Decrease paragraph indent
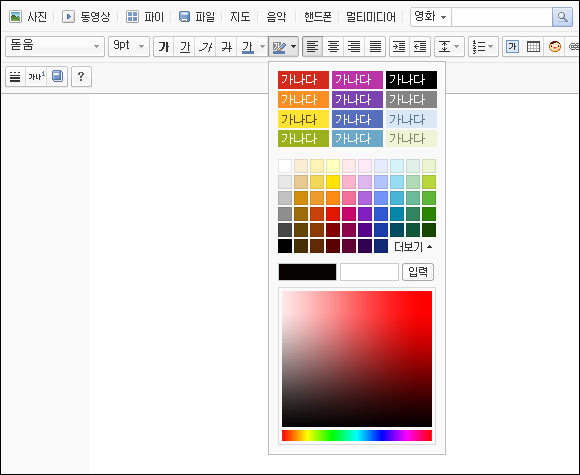Image resolution: width=580 pixels, height=475 pixels. (420, 47)
